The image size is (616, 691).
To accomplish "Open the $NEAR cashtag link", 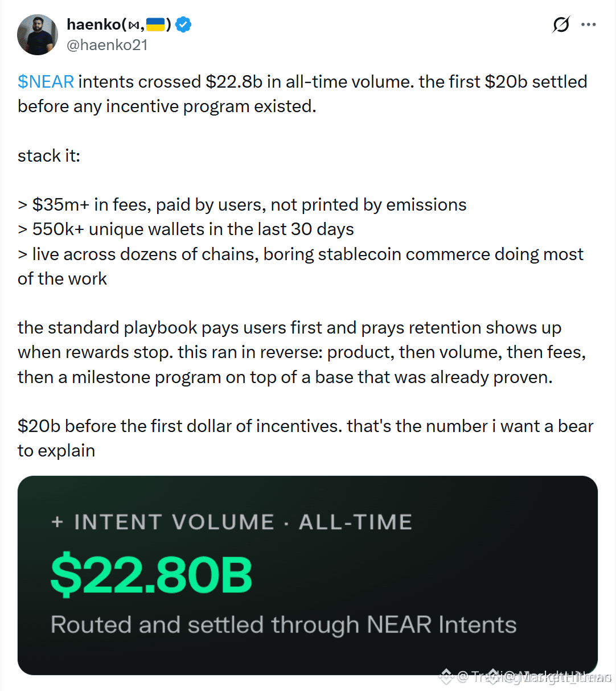I will [x=46, y=81].
